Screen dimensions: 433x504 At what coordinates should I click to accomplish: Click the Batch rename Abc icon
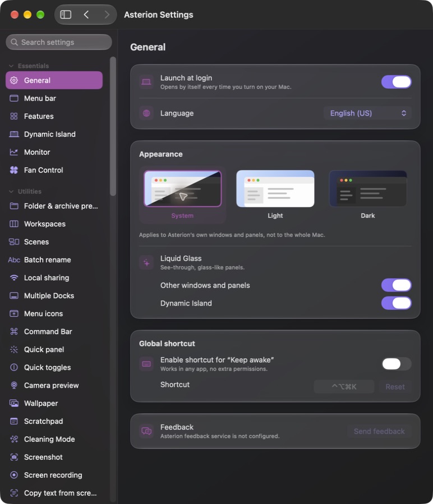pos(14,260)
